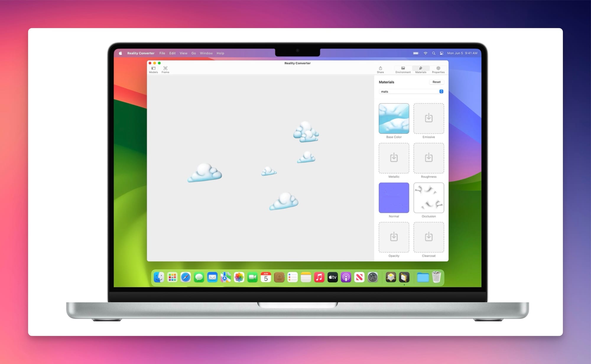Open the File menu

click(162, 53)
